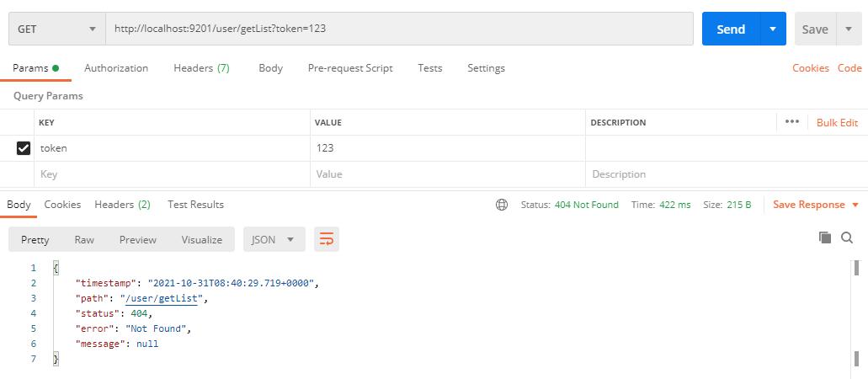Screen dimensions: 868x379
Task: Click the globe network icon
Action: tap(502, 205)
